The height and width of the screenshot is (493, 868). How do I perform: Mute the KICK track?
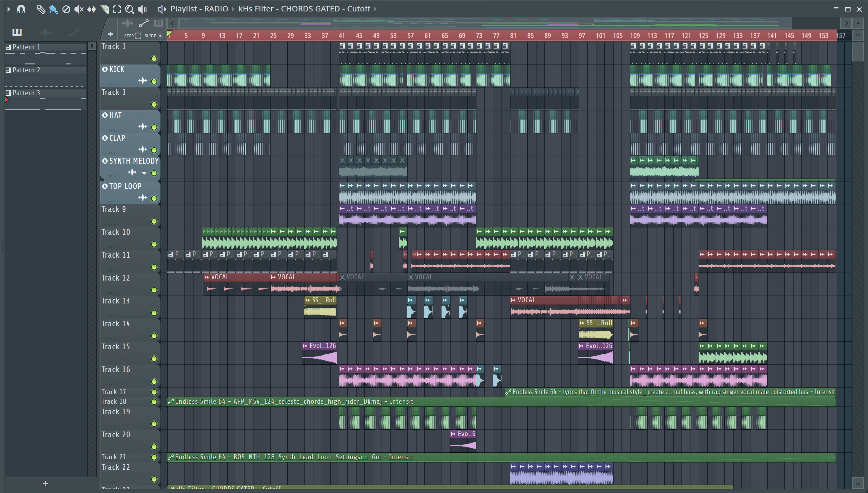coord(154,81)
